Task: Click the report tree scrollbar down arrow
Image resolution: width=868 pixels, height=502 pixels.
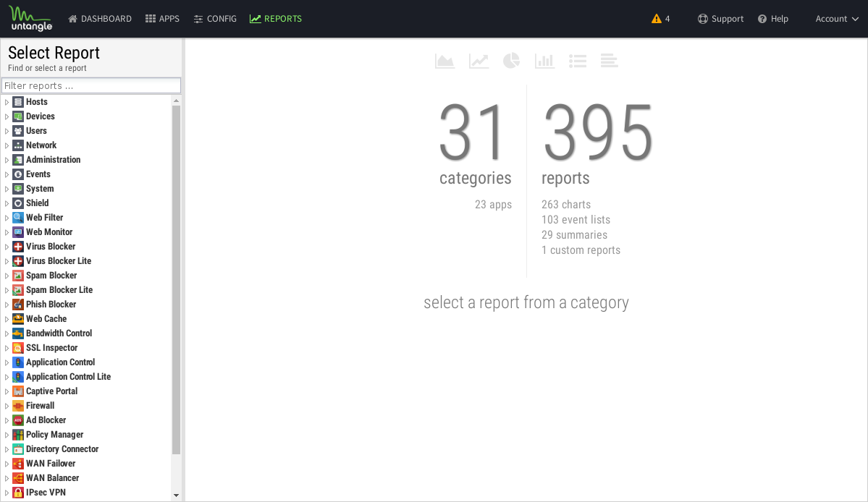Action: 176,495
